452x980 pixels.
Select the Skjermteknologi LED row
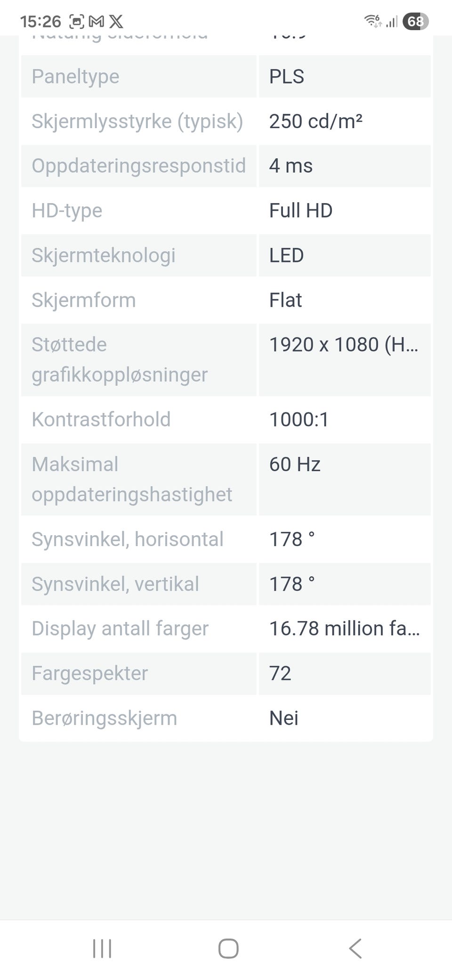point(226,255)
